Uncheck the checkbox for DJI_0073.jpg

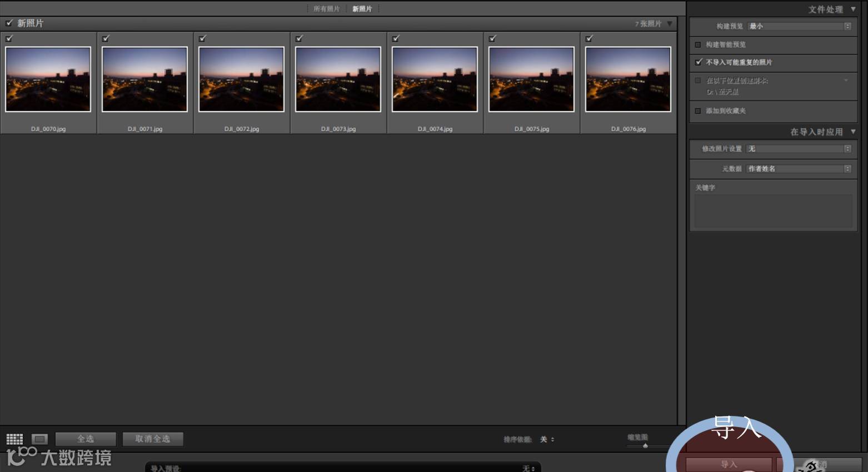[299, 38]
